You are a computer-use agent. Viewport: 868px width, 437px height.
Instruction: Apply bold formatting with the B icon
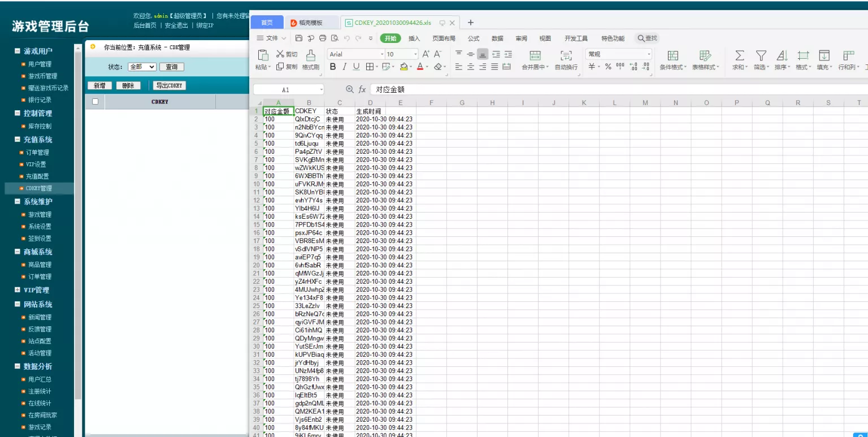[333, 67]
